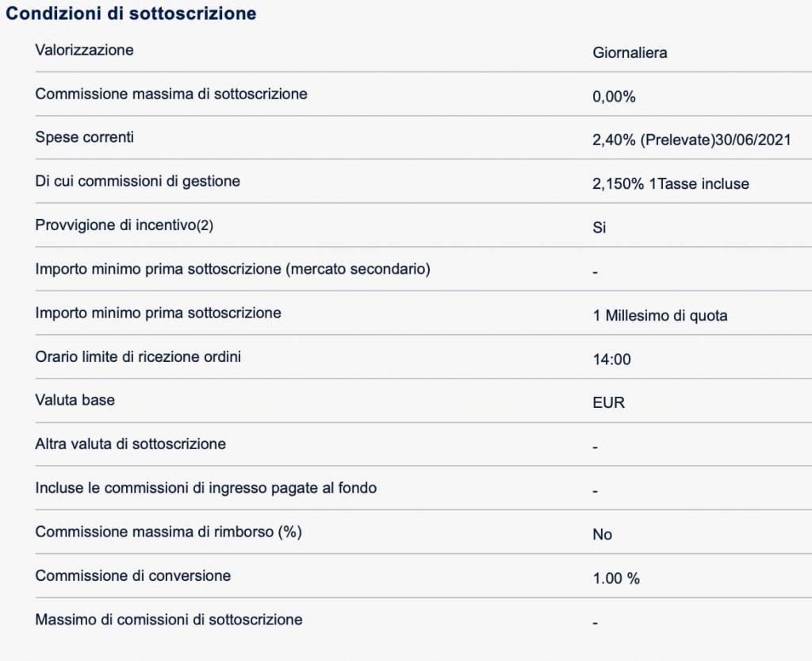The width and height of the screenshot is (812, 661).
Task: Click the Altra valuta di sottoscrizione label
Action: coord(131,444)
